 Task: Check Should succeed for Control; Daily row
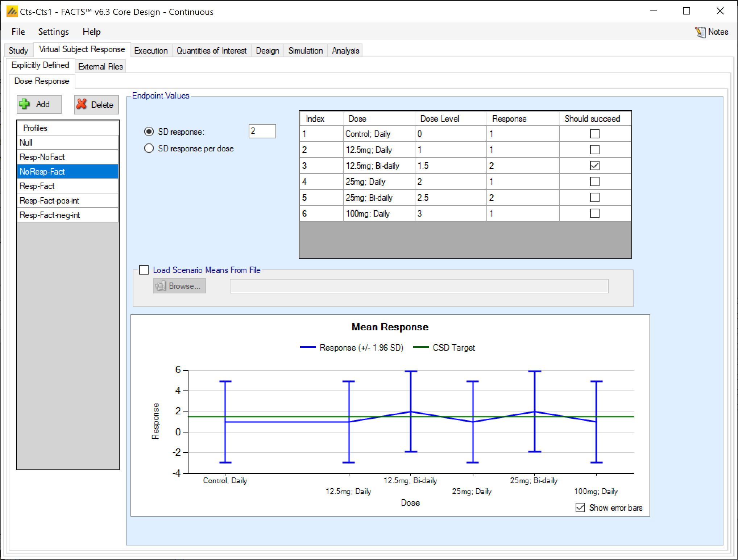(594, 134)
